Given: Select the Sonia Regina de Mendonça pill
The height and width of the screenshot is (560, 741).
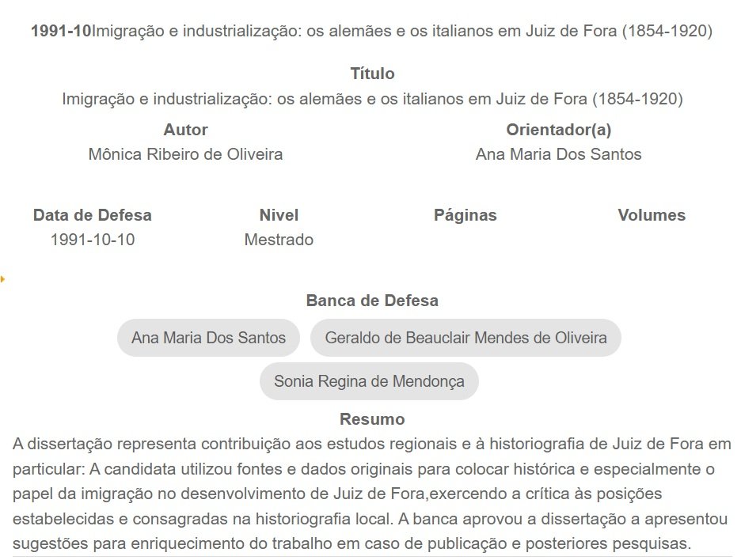Looking at the screenshot, I should coord(369,381).
